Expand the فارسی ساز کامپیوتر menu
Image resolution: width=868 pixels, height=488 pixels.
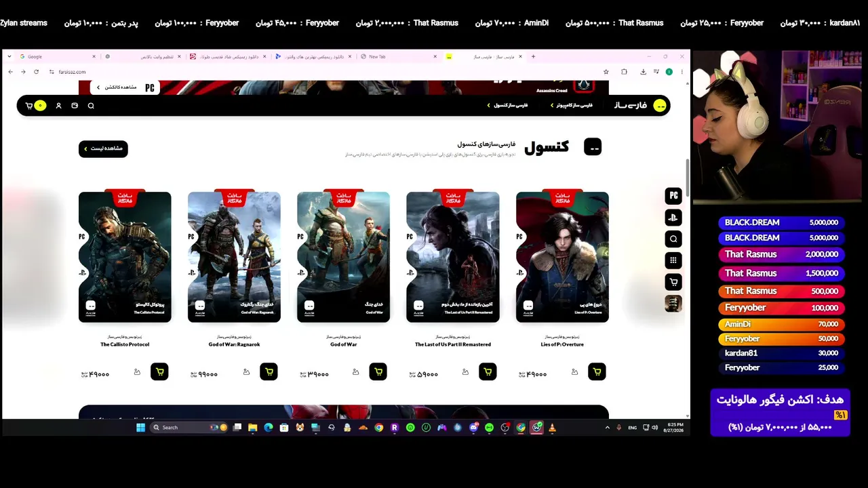(571, 105)
